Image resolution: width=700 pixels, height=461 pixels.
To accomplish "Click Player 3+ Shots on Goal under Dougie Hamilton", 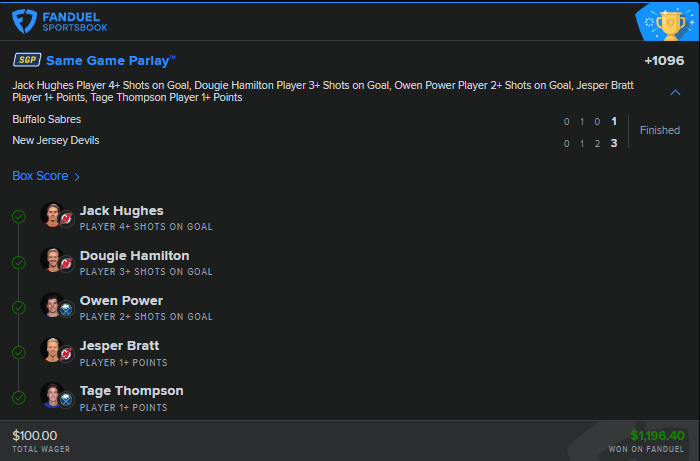I will tap(146, 272).
